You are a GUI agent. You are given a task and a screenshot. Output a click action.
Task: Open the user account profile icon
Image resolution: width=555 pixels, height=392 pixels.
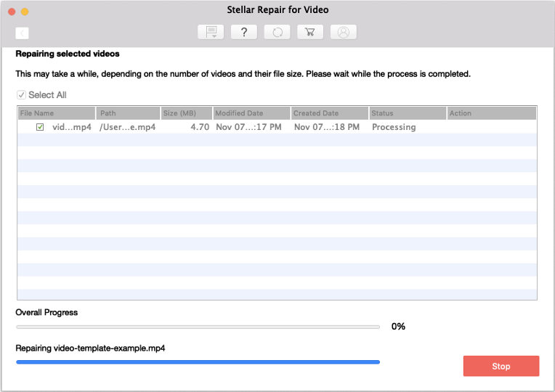point(344,32)
